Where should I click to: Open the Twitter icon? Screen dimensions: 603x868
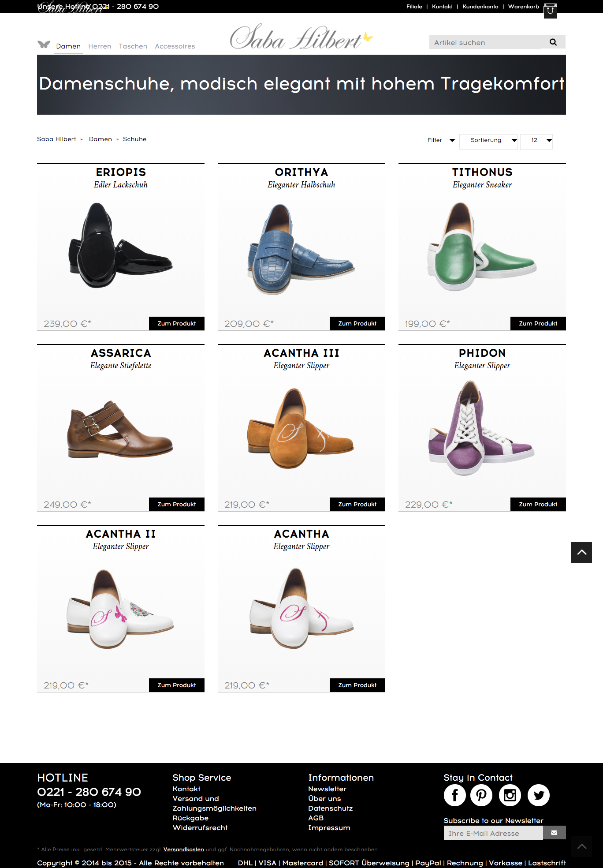click(539, 795)
